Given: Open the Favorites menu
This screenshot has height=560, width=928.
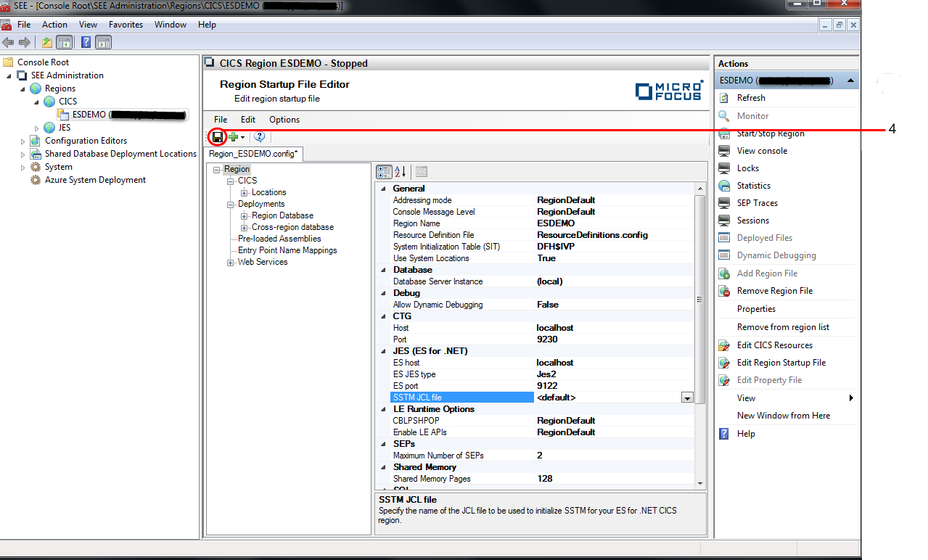Looking at the screenshot, I should click(x=126, y=25).
